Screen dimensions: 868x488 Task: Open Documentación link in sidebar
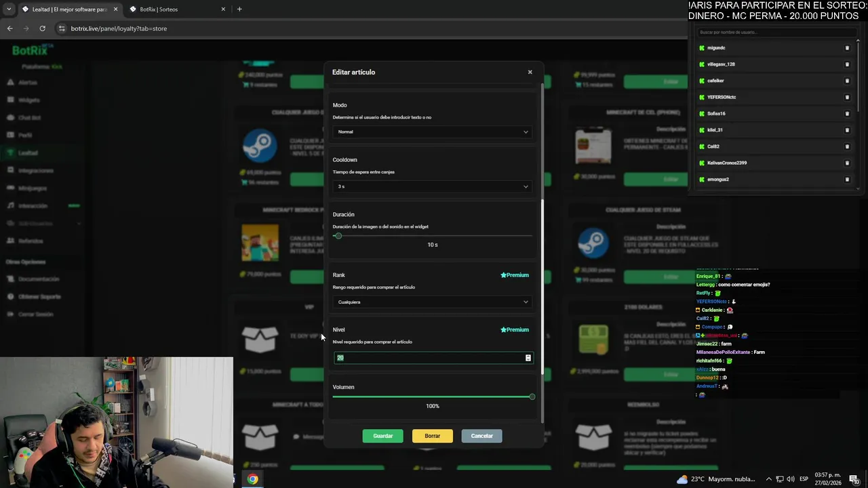(x=39, y=279)
